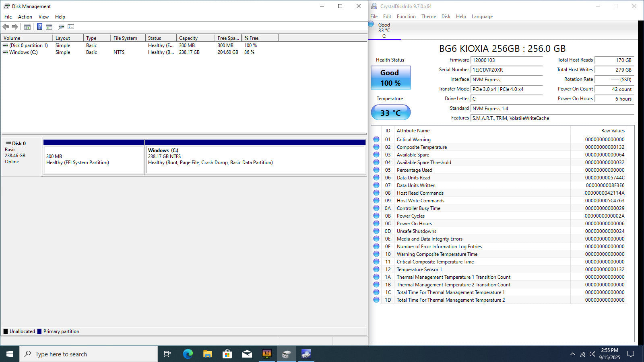Viewport: 644px width, 362px height.
Task: Select the Windows (C:) 238.17 GB partition block
Action: tap(256, 157)
